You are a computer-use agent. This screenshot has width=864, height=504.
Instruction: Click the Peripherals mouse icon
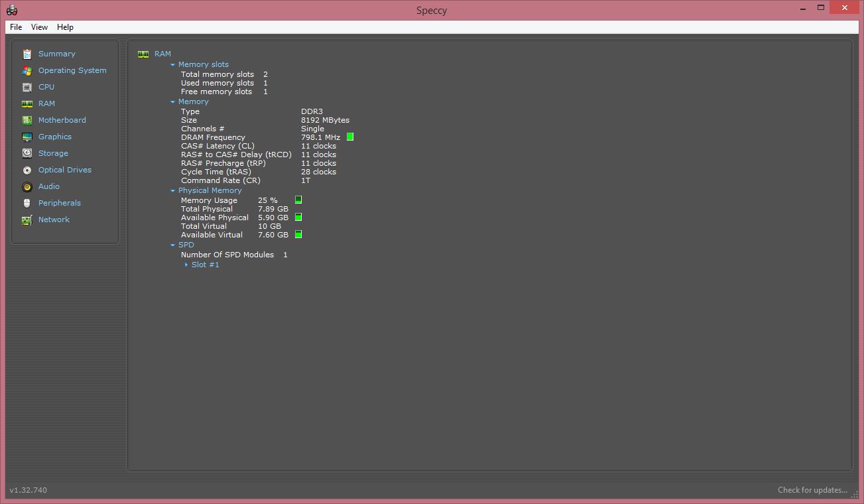(x=27, y=203)
